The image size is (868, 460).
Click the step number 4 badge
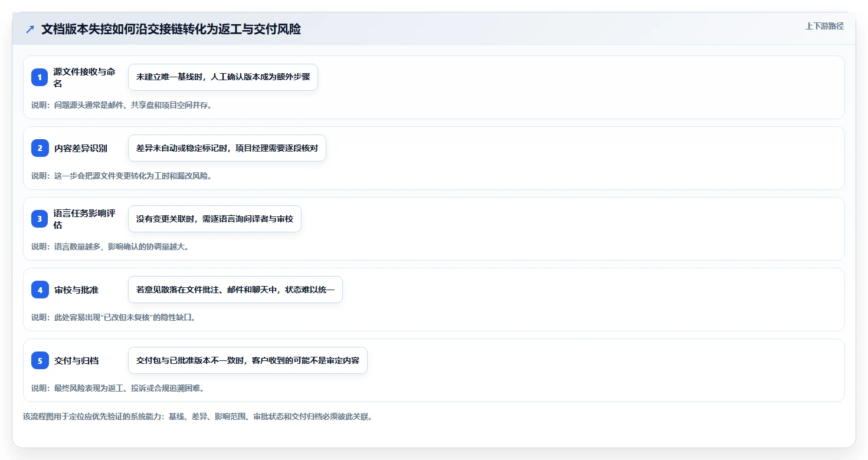tap(40, 290)
